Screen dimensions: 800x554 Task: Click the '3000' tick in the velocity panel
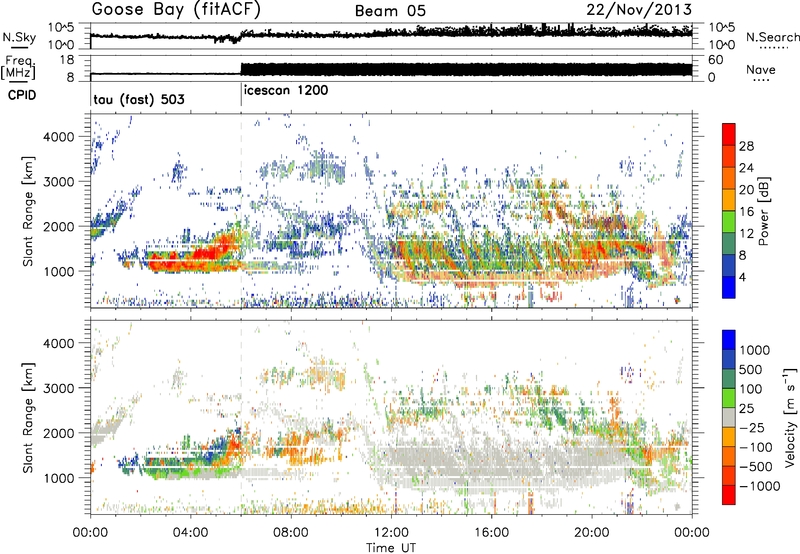click(x=58, y=388)
